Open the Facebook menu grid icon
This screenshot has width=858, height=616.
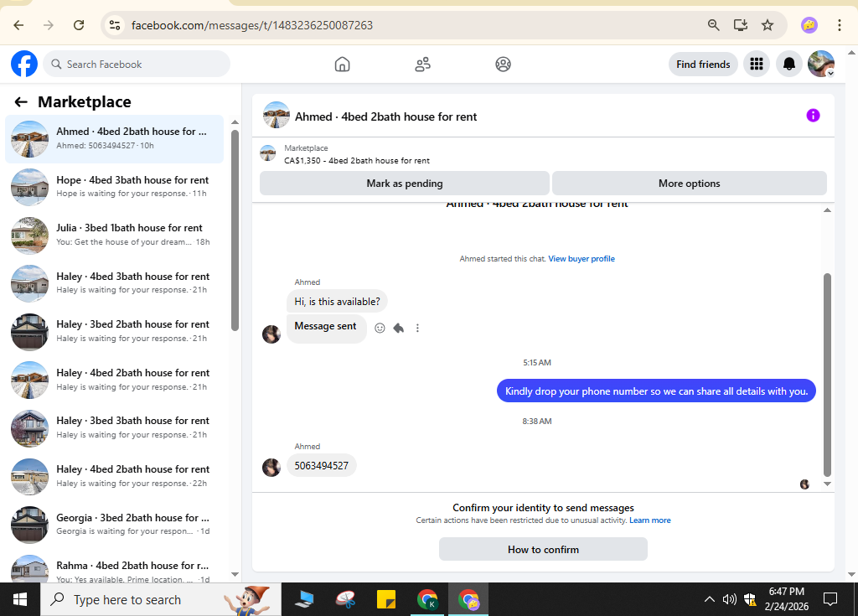(x=757, y=64)
